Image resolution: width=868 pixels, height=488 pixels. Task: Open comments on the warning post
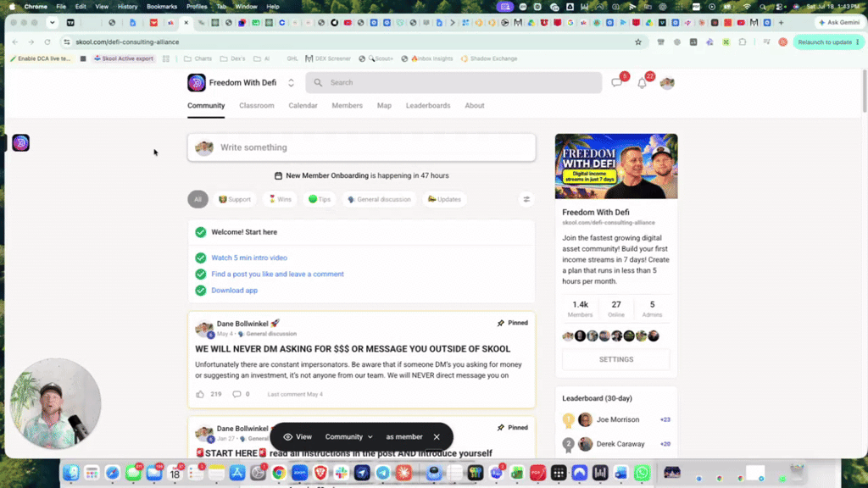(237, 394)
